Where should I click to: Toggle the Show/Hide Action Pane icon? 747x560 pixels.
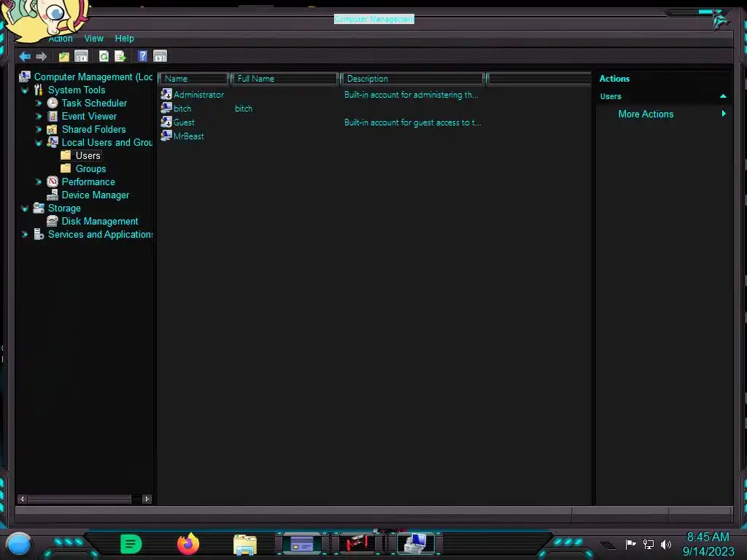tap(160, 56)
